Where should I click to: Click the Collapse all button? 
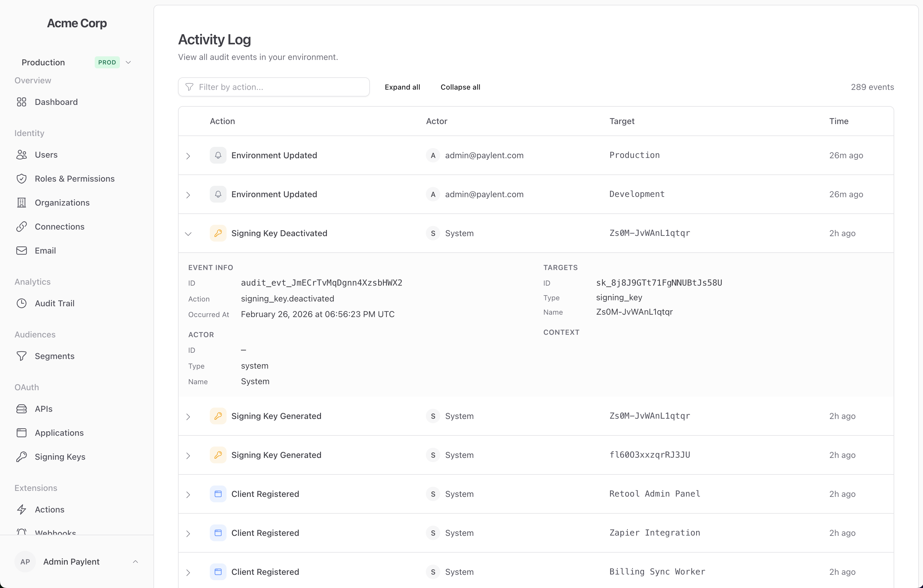(460, 87)
